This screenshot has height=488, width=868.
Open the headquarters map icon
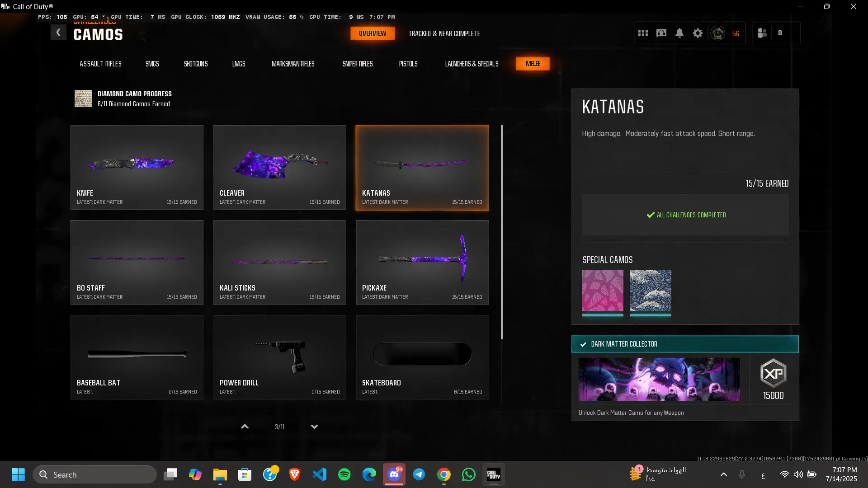pos(661,33)
